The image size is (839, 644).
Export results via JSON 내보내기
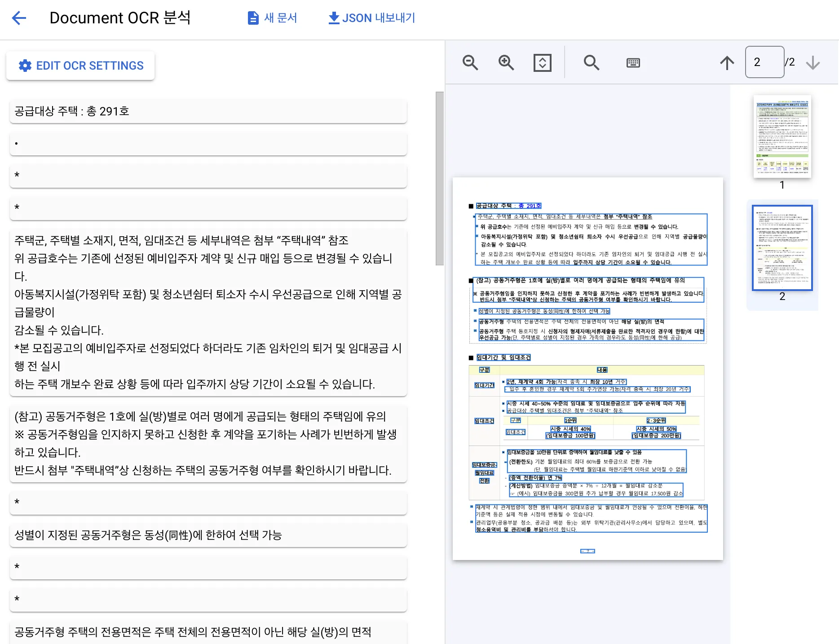click(372, 18)
